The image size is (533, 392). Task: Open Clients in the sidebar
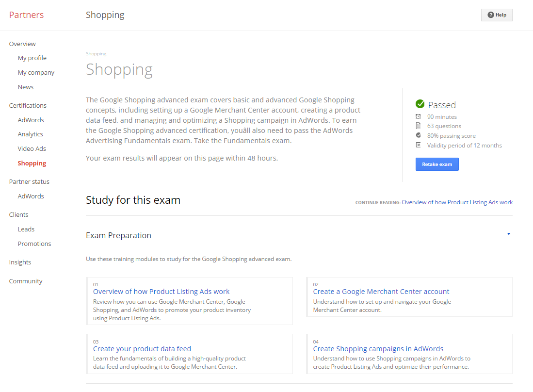click(x=19, y=214)
